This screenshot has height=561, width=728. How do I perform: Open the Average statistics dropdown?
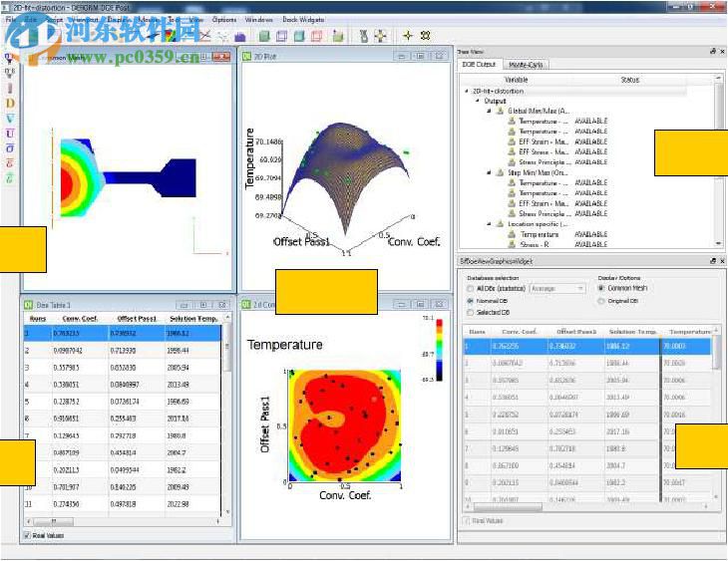[557, 289]
